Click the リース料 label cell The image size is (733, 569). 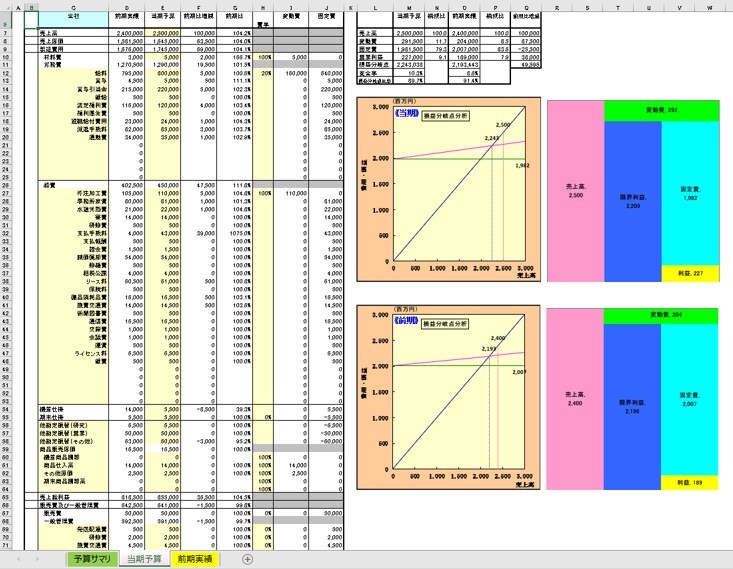(x=73, y=281)
